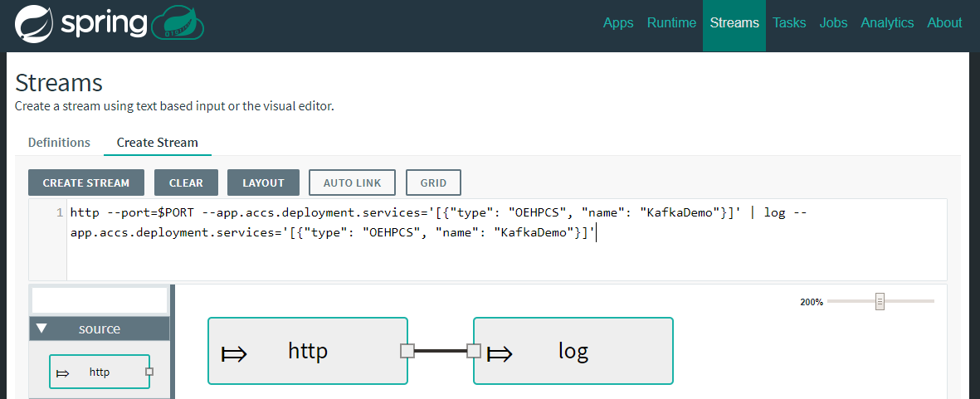
Task: Click the Spring leaf logo
Action: [x=34, y=24]
